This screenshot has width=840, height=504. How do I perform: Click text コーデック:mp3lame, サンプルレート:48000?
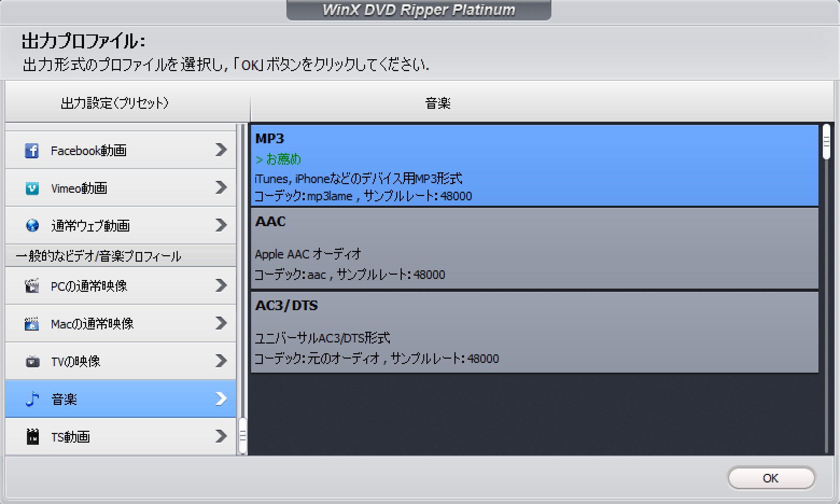point(363,196)
